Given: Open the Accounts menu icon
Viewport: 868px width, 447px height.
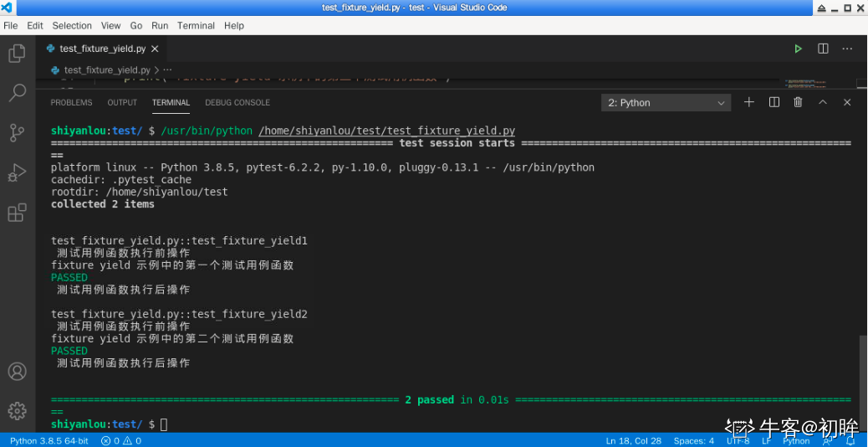Looking at the screenshot, I should [18, 371].
